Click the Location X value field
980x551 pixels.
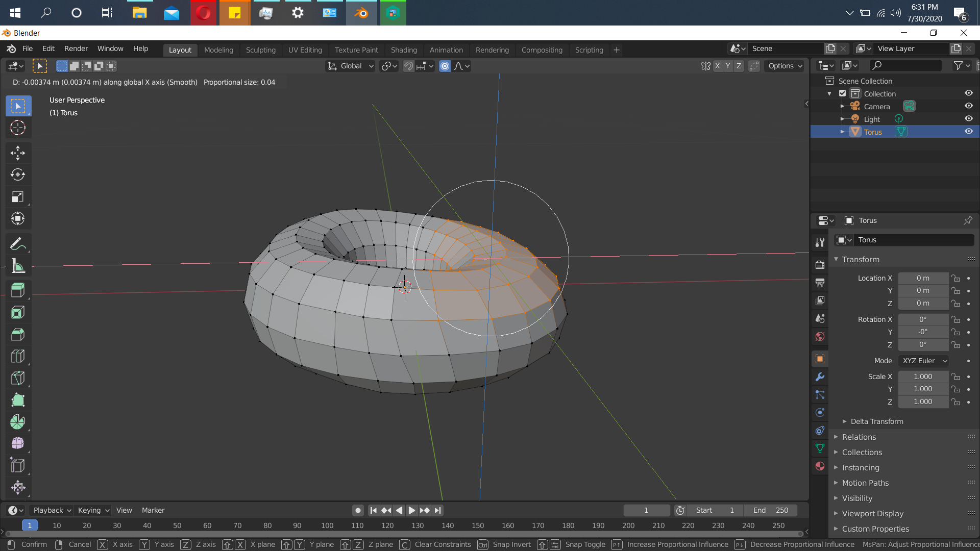923,279
